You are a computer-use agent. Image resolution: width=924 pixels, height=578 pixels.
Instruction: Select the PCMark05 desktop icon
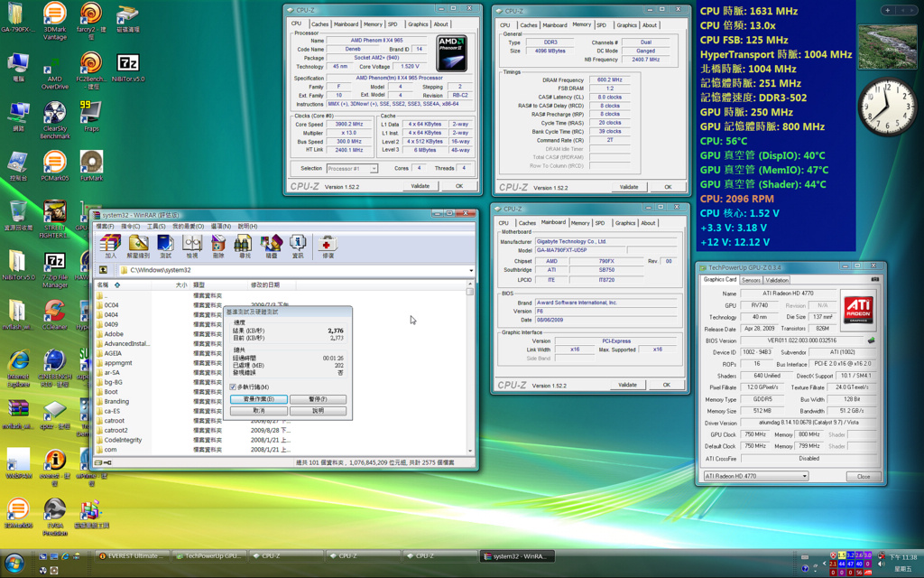coord(55,166)
